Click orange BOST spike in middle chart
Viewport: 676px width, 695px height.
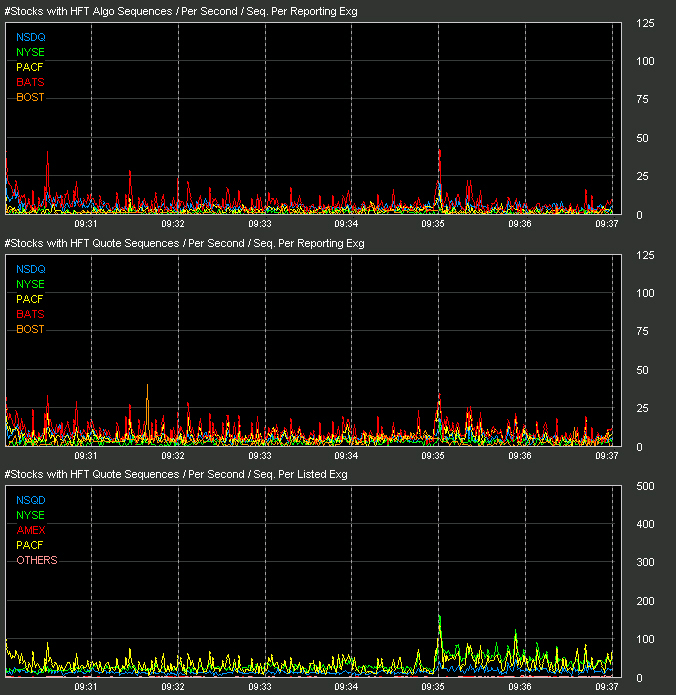tap(148, 408)
